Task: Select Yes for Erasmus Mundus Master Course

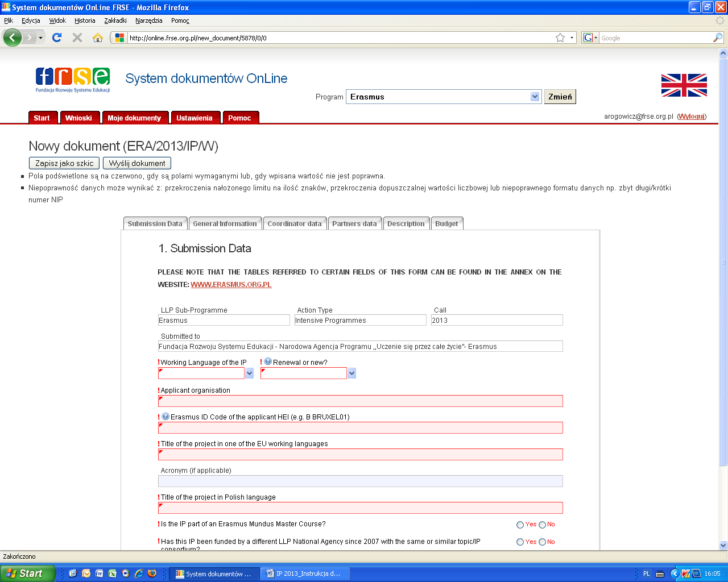Action: 520,525
